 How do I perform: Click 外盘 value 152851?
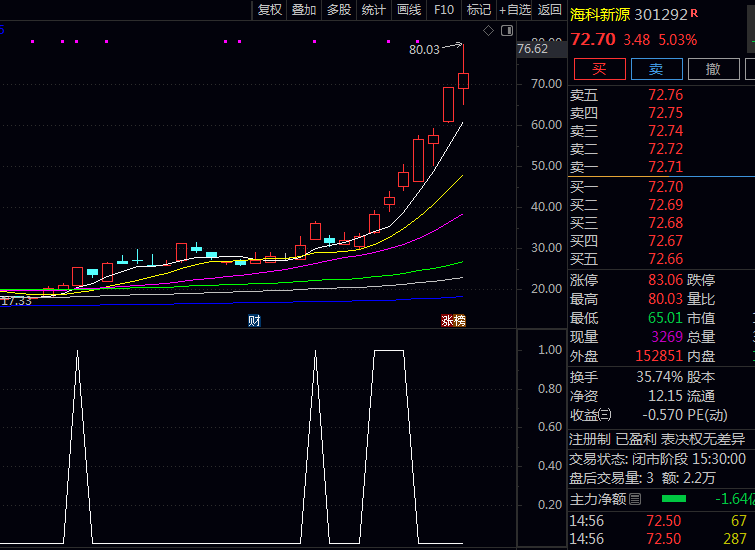pyautogui.click(x=659, y=356)
